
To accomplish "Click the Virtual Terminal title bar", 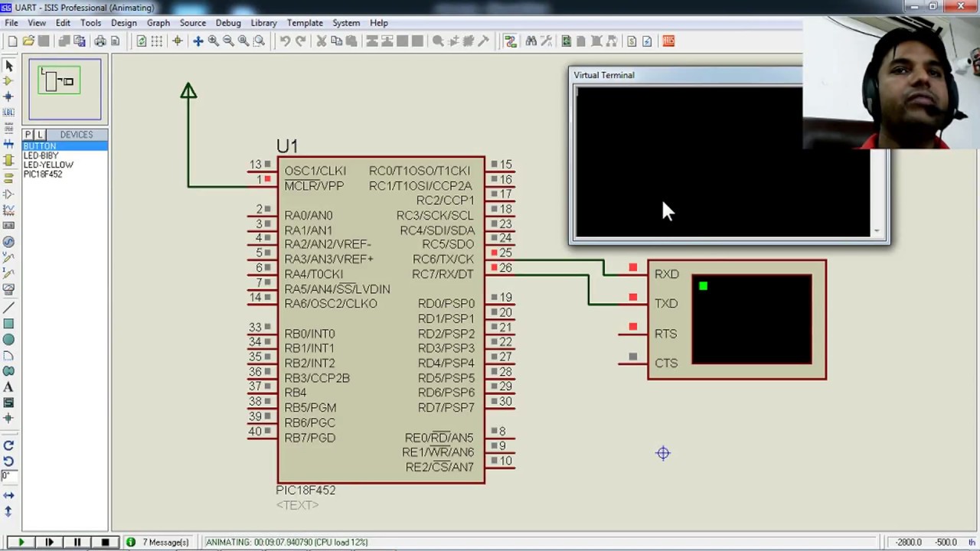I will pos(685,75).
